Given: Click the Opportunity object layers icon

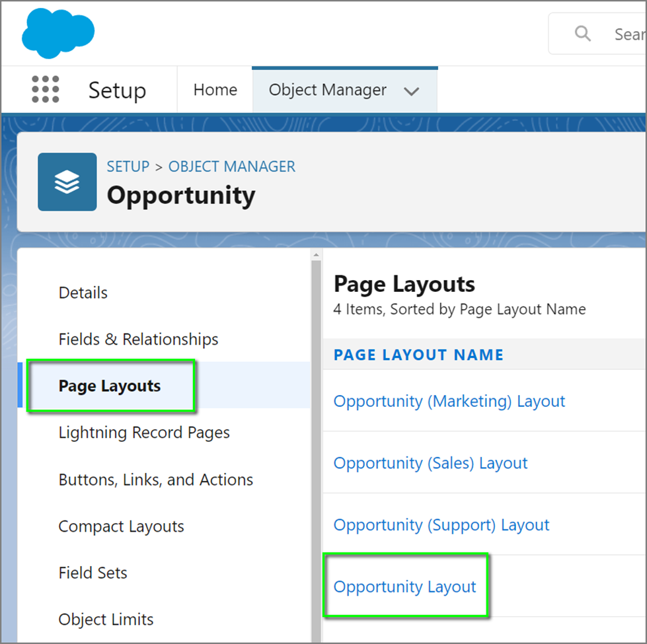Looking at the screenshot, I should [x=67, y=182].
